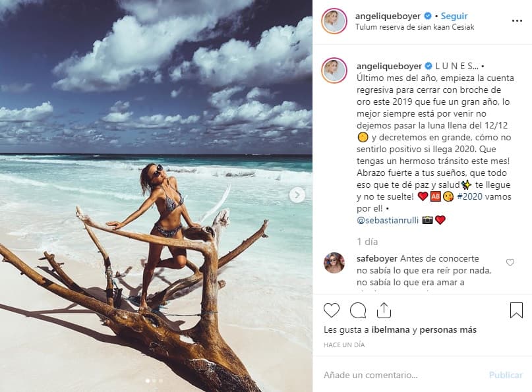Click the caption's angeliqueboyer avatar
The height and width of the screenshot is (392, 532).
[x=334, y=70]
